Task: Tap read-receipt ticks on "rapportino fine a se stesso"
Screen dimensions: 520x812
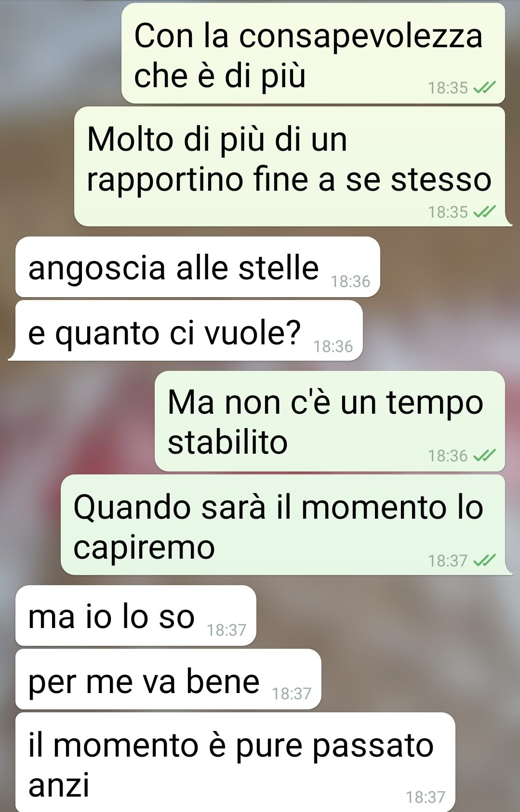Action: (484, 212)
